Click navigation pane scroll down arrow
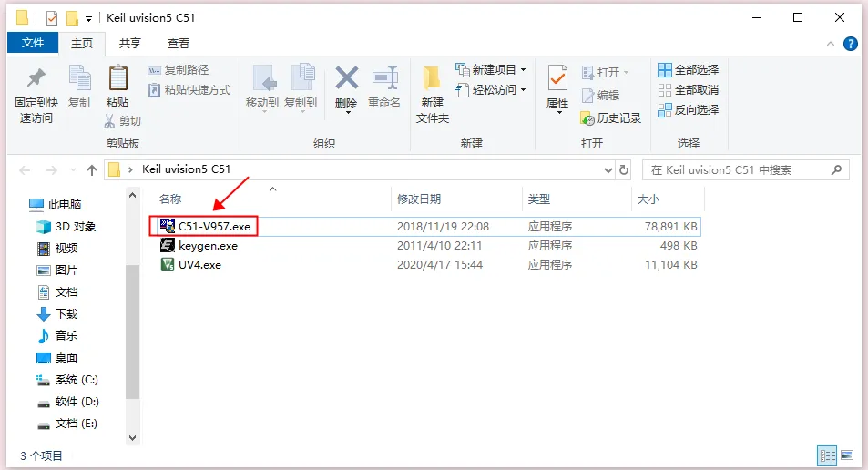Screen dimensions: 868x470 click(x=132, y=438)
